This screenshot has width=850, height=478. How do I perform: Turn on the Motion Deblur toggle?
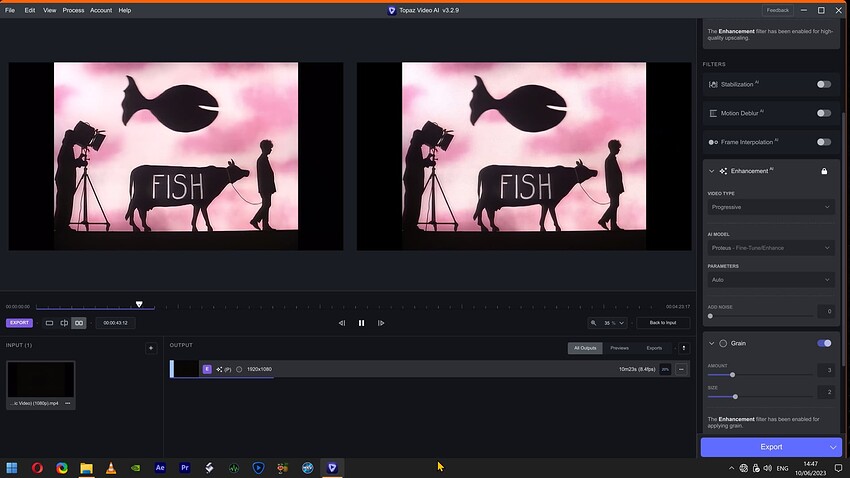(x=823, y=113)
